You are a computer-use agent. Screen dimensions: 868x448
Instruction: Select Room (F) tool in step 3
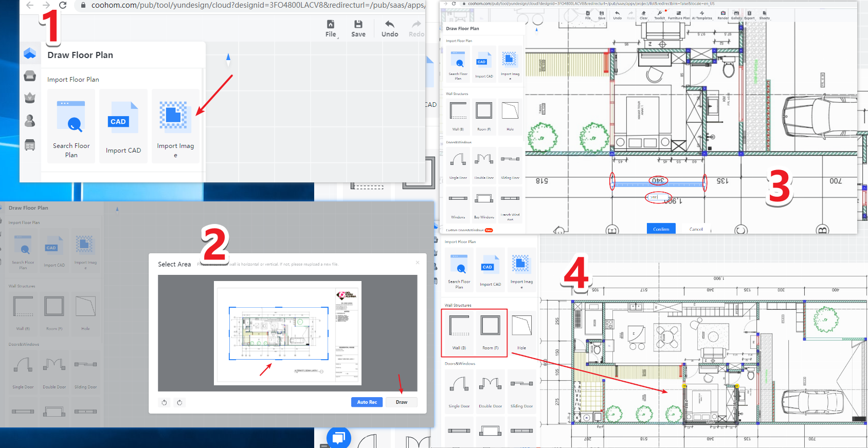pos(484,116)
